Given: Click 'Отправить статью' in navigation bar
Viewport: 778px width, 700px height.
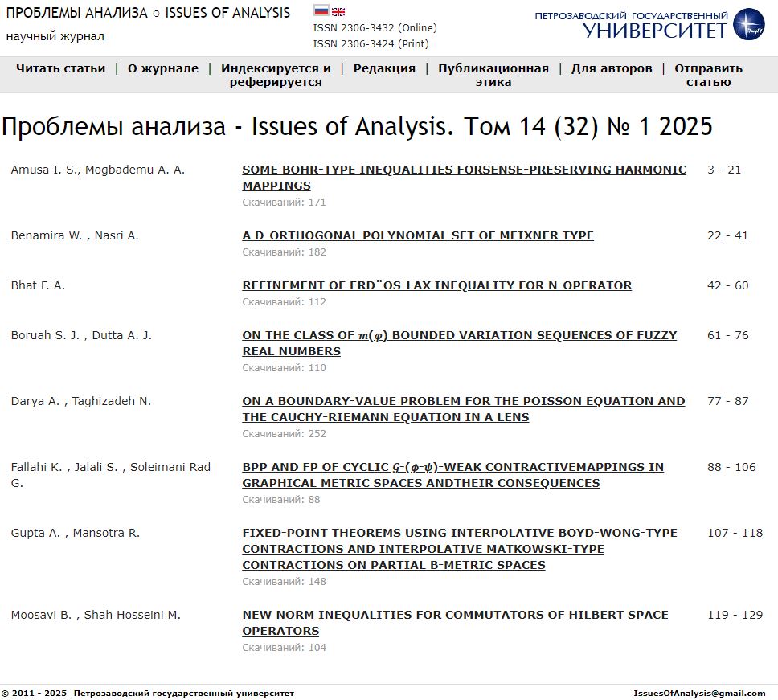Looking at the screenshot, I should tap(708, 75).
